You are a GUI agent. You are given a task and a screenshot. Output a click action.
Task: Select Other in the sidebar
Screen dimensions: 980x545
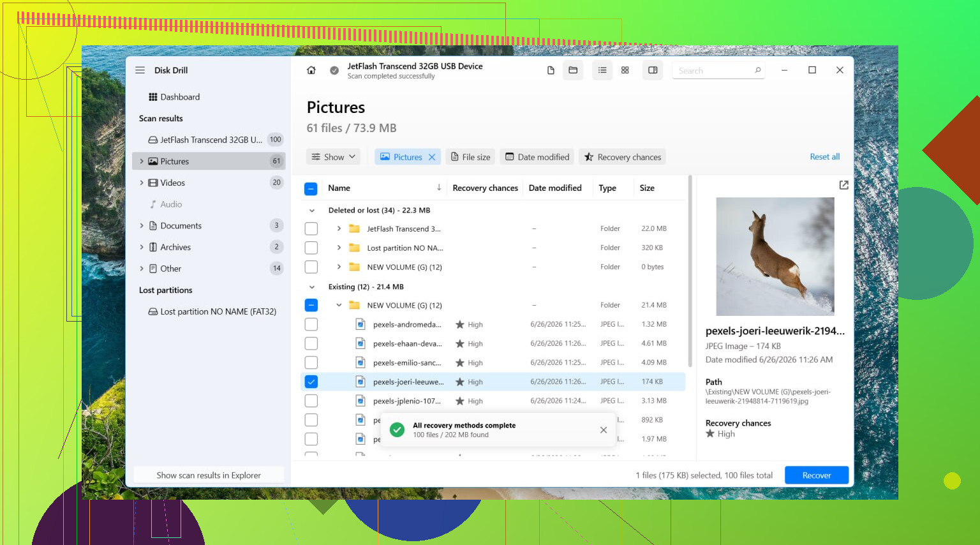point(209,269)
